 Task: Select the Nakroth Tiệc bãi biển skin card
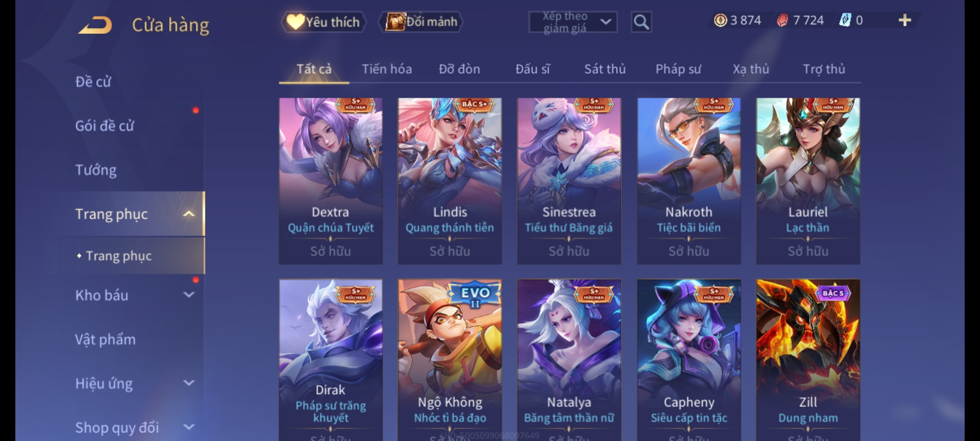[x=689, y=181]
